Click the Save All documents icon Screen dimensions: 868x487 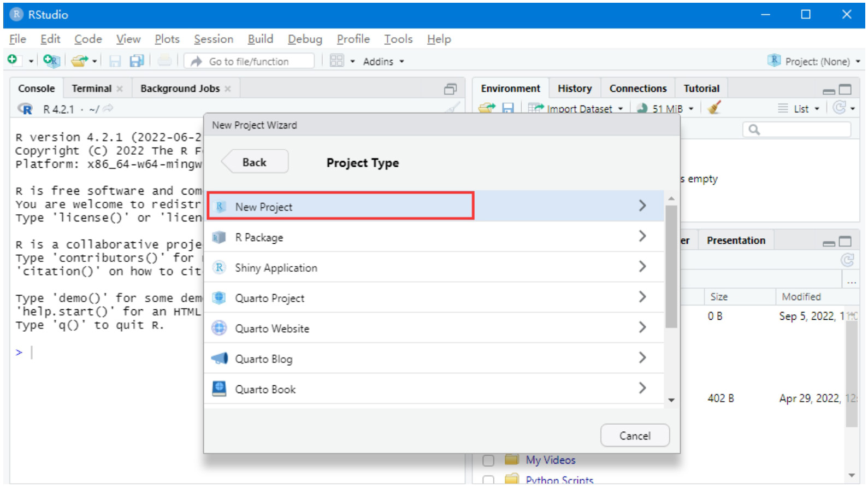click(137, 61)
